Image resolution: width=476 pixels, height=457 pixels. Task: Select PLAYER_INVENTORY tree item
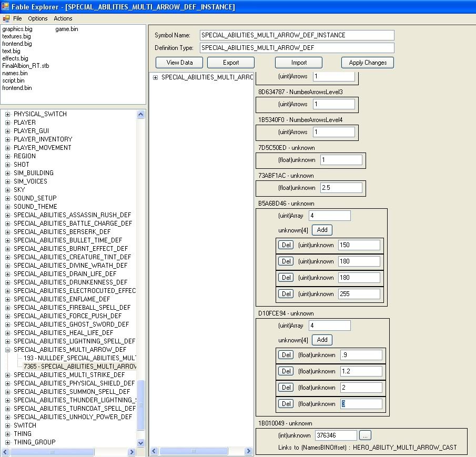click(x=43, y=139)
